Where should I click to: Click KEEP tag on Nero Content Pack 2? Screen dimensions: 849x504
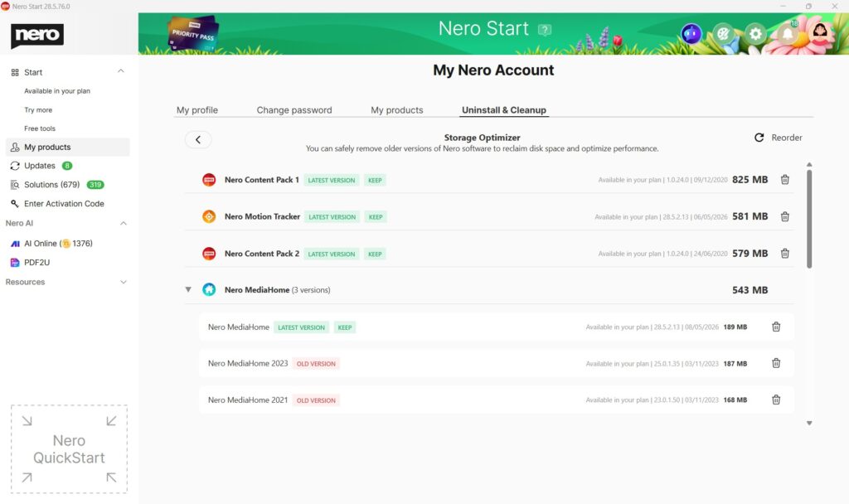click(x=375, y=254)
